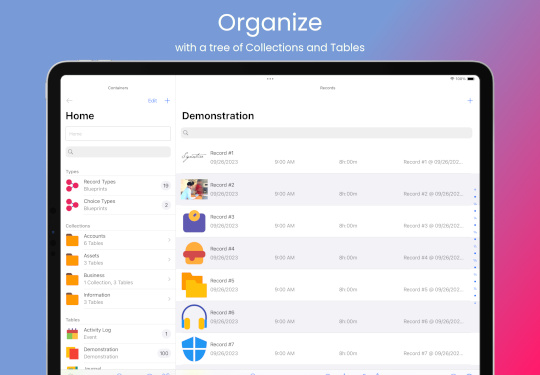The image size is (540, 375).
Task: Open Record Types blueprints icon
Action: 72,185
